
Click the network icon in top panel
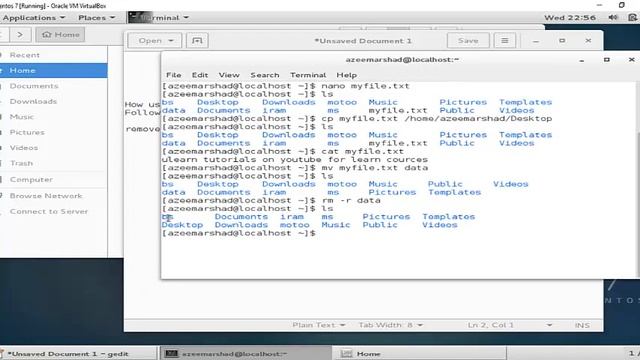click(633, 18)
